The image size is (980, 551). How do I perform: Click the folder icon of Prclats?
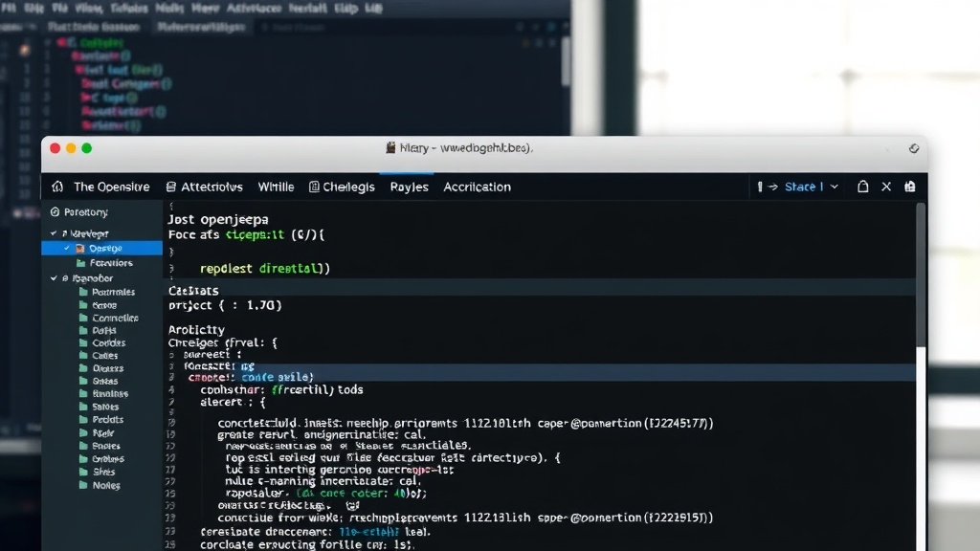click(83, 419)
